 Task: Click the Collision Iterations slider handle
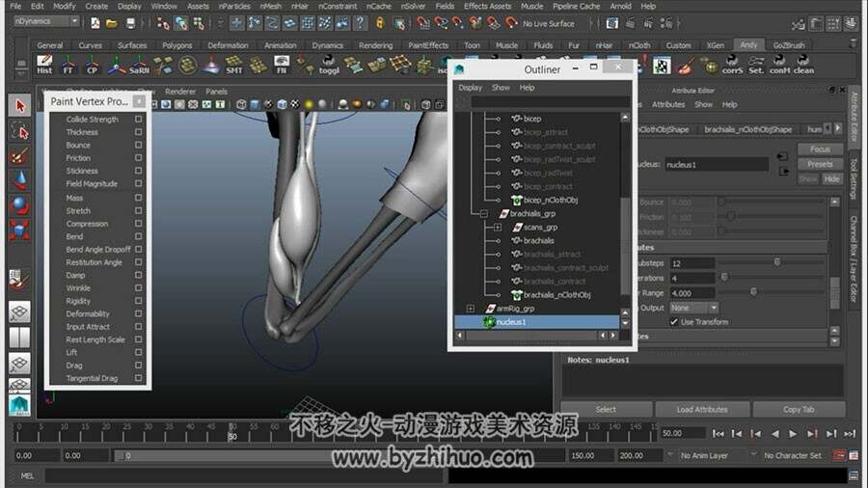[724, 276]
